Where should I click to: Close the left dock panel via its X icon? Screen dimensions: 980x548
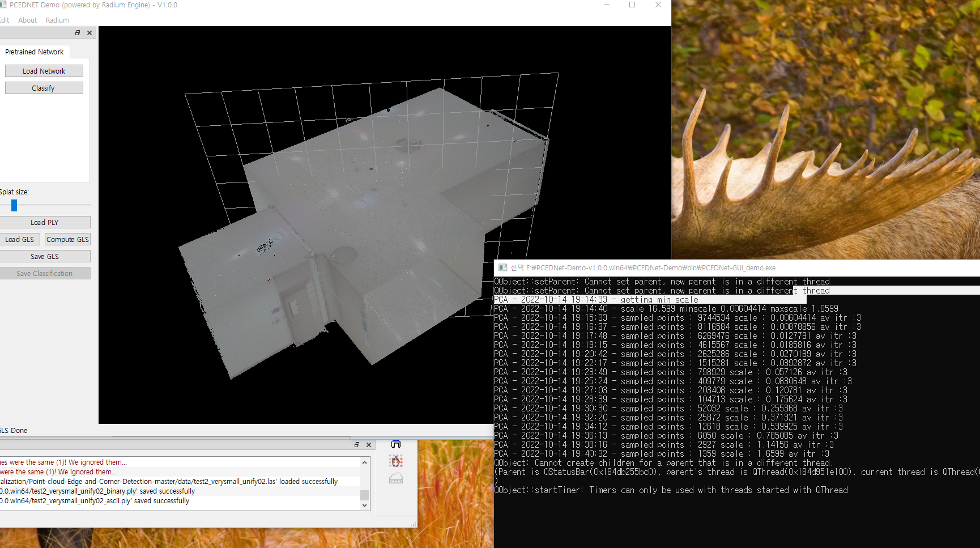pyautogui.click(x=89, y=33)
